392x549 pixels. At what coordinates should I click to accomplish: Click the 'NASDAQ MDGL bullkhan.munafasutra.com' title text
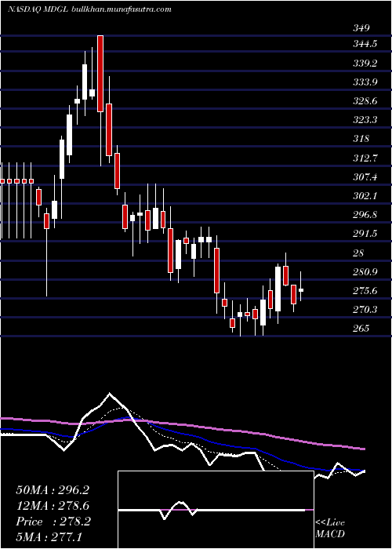[x=89, y=9]
